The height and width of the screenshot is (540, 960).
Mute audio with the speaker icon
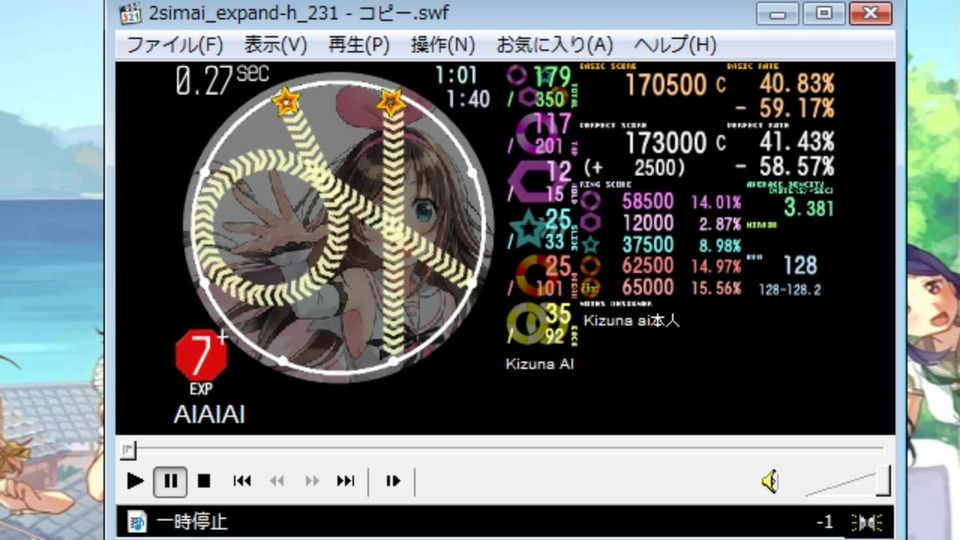click(770, 481)
